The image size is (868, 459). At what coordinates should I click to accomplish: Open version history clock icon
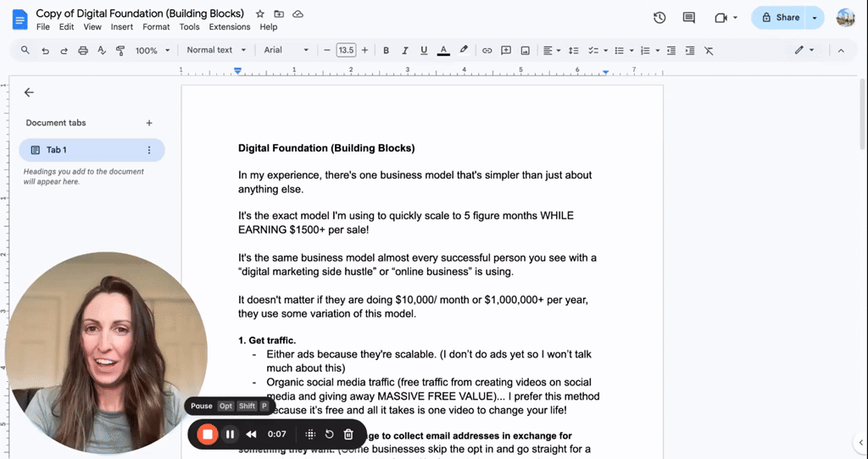[659, 18]
